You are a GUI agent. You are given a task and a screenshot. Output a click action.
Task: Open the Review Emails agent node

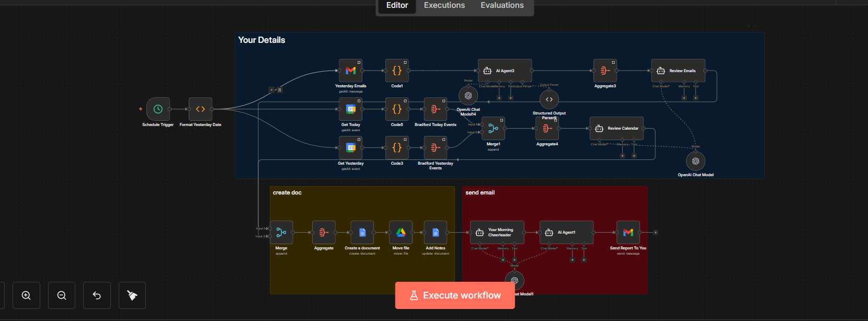point(678,71)
